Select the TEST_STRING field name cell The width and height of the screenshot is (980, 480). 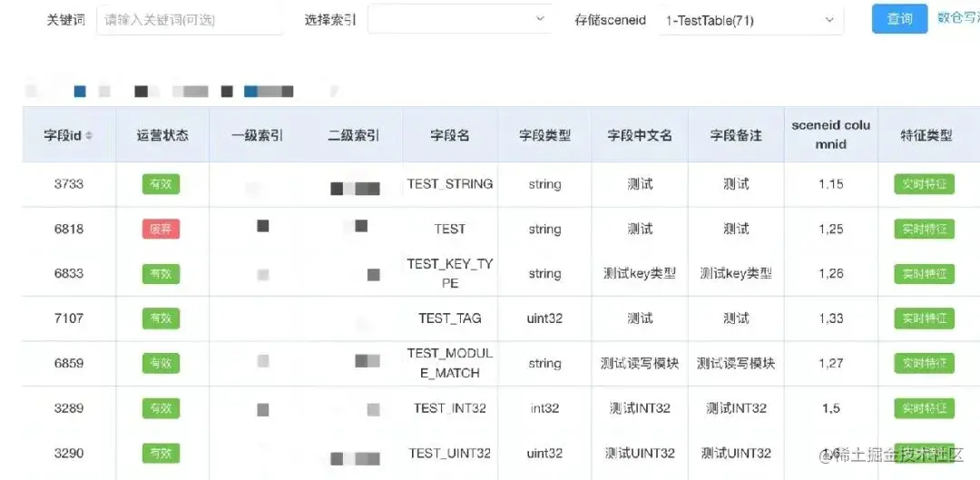point(450,184)
